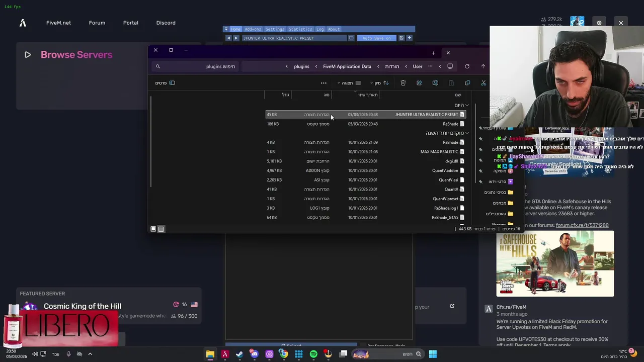The image size is (644, 362).
Task: Go to FiveM Application Data breadcrumb
Action: pos(347,66)
